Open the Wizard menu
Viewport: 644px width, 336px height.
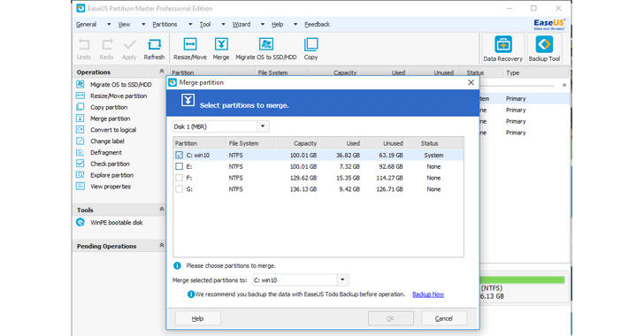241,24
